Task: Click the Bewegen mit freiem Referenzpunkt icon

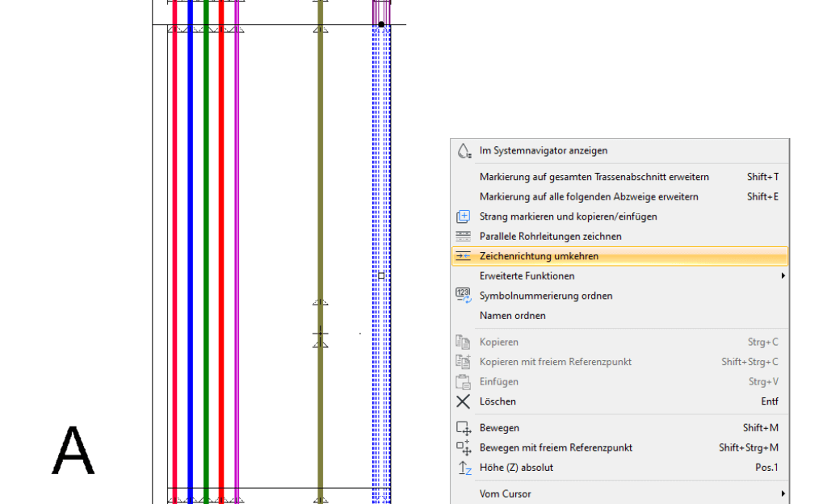Action: pyautogui.click(x=463, y=447)
